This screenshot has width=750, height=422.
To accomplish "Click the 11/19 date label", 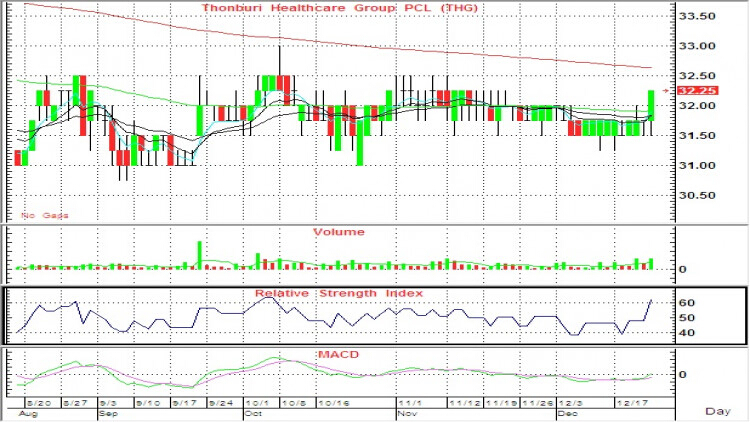I will pos(501,403).
